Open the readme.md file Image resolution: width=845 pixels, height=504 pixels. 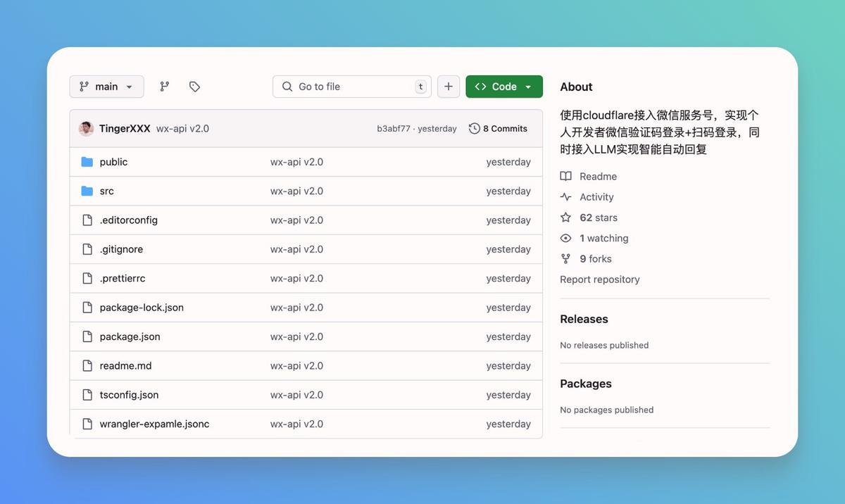coord(126,366)
